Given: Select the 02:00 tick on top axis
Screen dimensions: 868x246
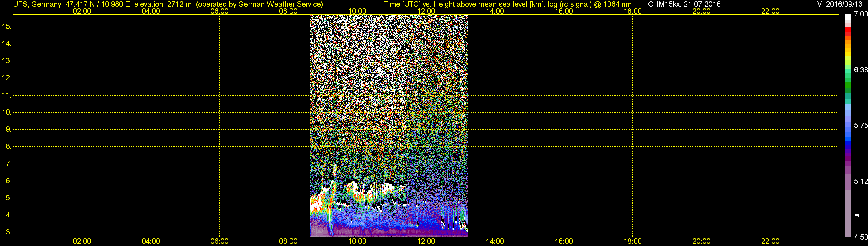Looking at the screenshot, I should tap(82, 11).
